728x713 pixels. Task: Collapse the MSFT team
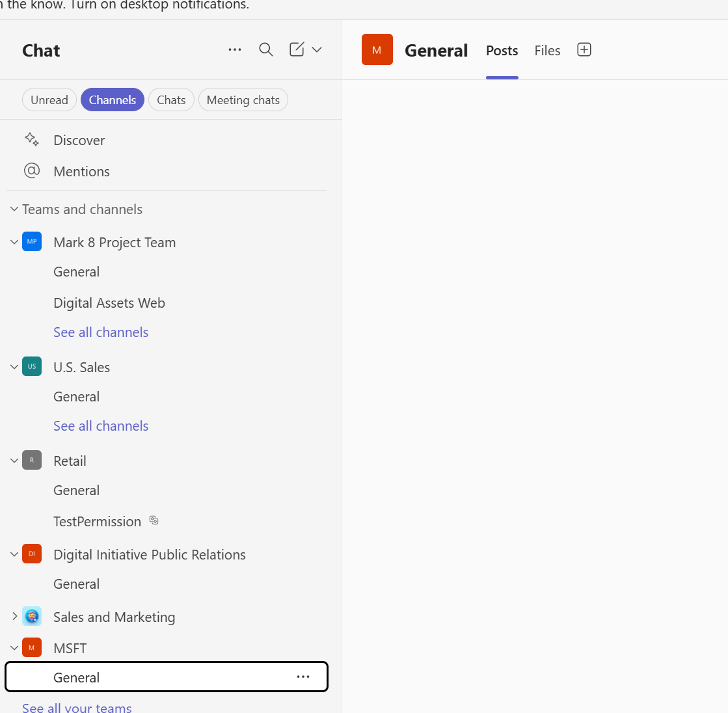tap(14, 648)
